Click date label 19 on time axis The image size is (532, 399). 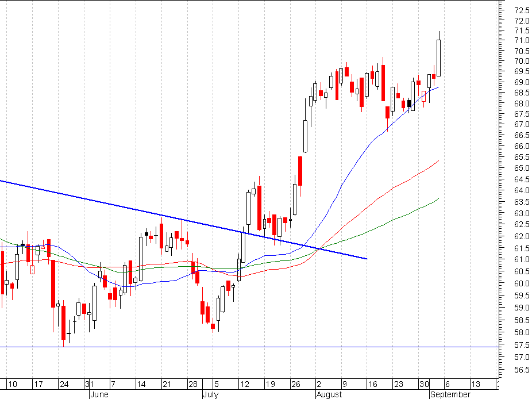270,385
